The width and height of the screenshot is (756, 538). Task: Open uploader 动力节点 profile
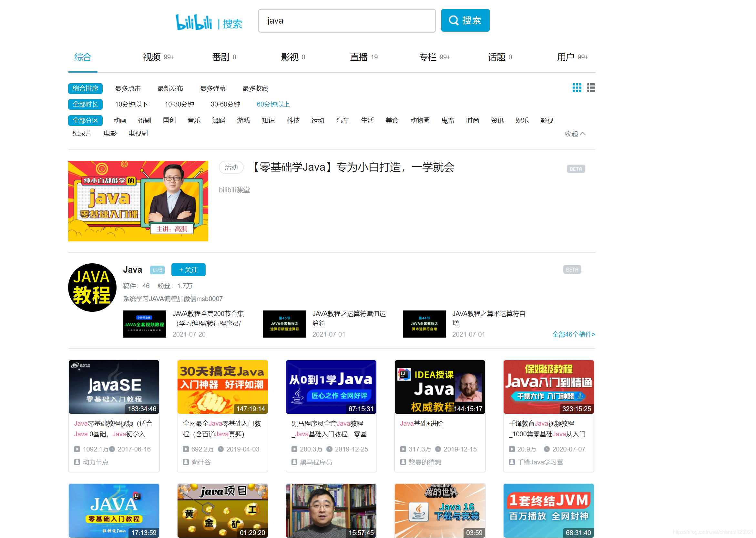point(96,462)
